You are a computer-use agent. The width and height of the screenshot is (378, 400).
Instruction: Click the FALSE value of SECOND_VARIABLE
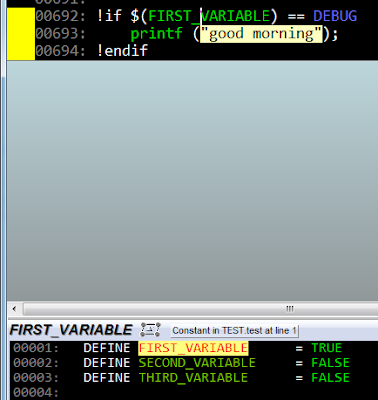click(330, 363)
